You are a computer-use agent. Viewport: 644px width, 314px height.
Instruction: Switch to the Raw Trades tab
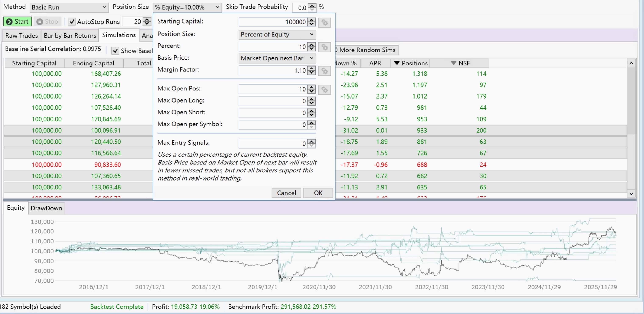(x=22, y=36)
